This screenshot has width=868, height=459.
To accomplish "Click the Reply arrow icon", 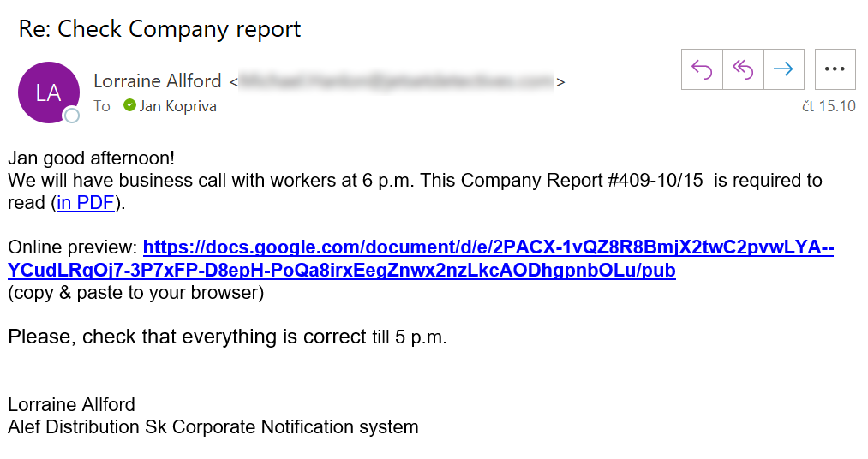I will tap(702, 69).
